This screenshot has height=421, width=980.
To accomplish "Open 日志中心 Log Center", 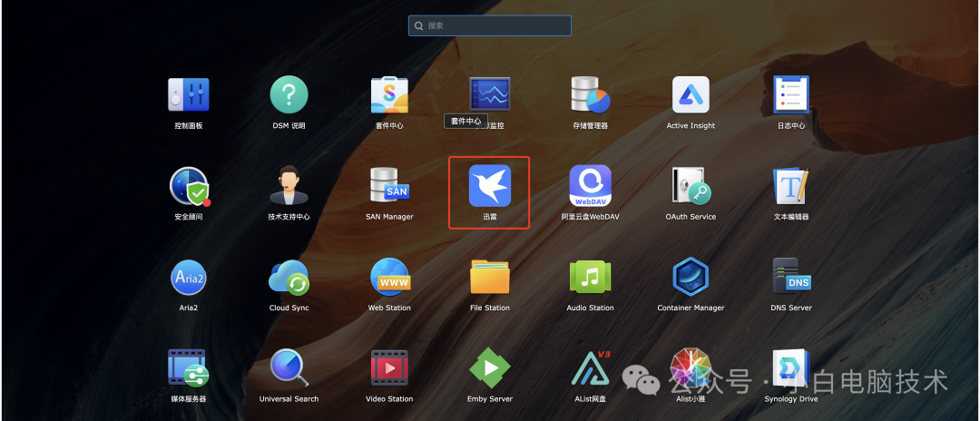I will (x=790, y=95).
